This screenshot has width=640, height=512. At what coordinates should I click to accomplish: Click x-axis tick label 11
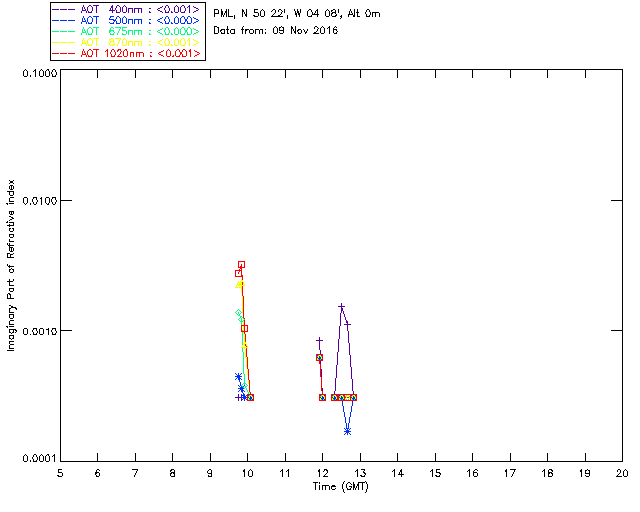[x=285, y=474]
